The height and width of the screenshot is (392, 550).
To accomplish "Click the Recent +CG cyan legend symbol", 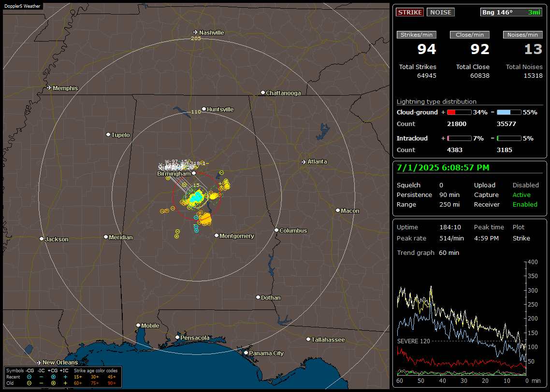I will [x=53, y=377].
